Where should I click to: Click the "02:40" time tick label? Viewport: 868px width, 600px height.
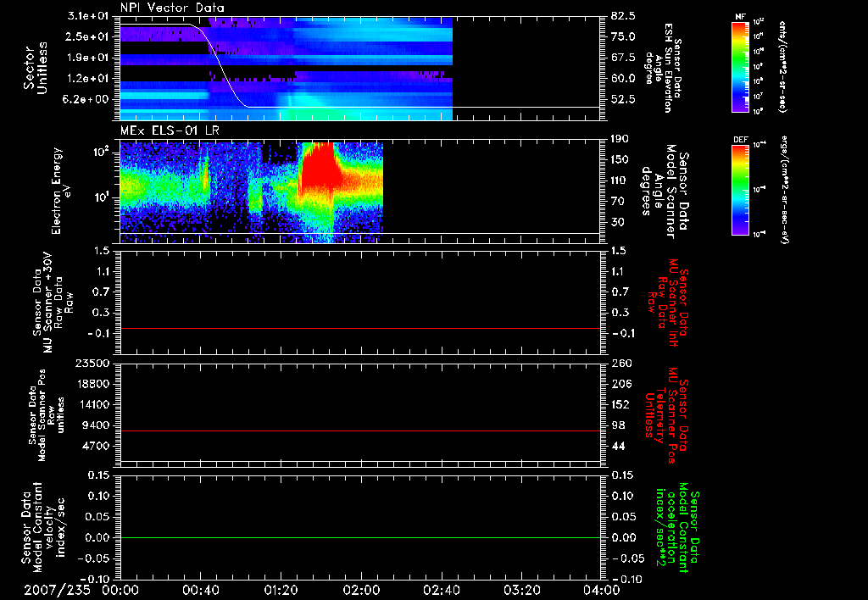(x=441, y=590)
